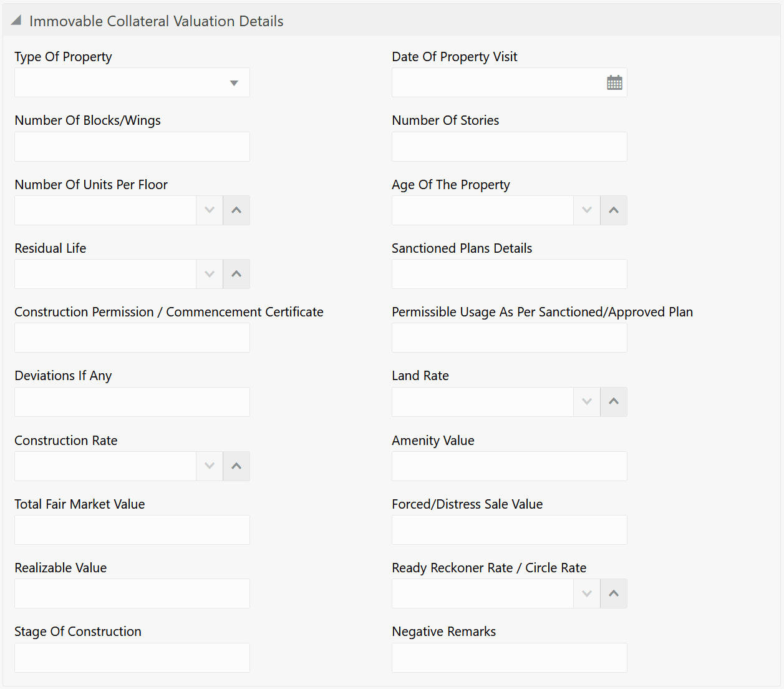Select the Sanctioned Plans Details field
The height and width of the screenshot is (689, 784).
[x=509, y=274]
